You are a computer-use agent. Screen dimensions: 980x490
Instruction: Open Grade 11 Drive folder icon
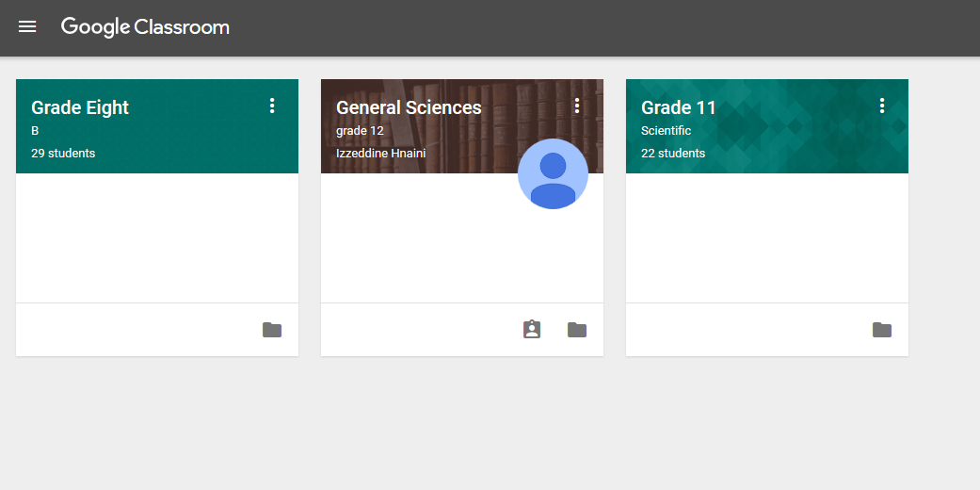tap(882, 330)
